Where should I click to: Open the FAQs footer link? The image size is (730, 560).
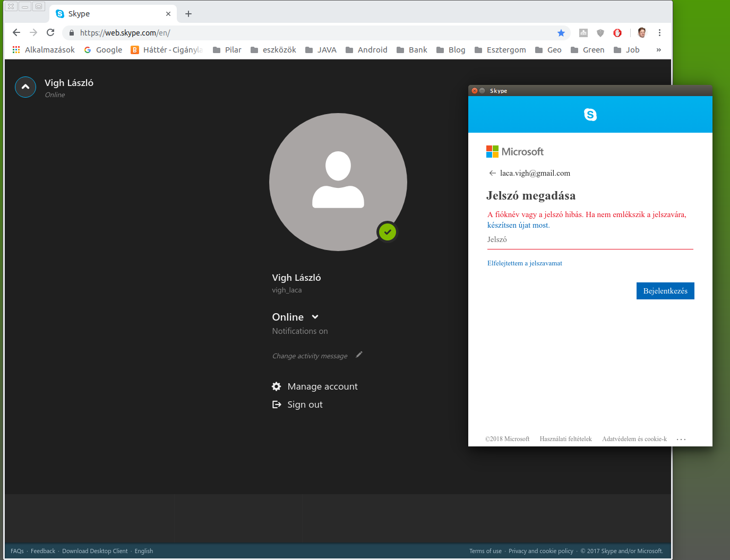tap(17, 551)
